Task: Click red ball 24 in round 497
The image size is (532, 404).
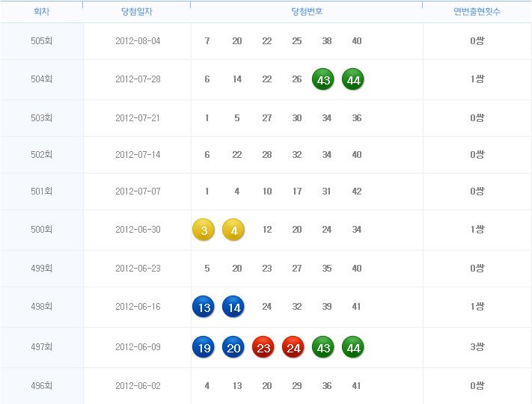Action: coord(293,347)
